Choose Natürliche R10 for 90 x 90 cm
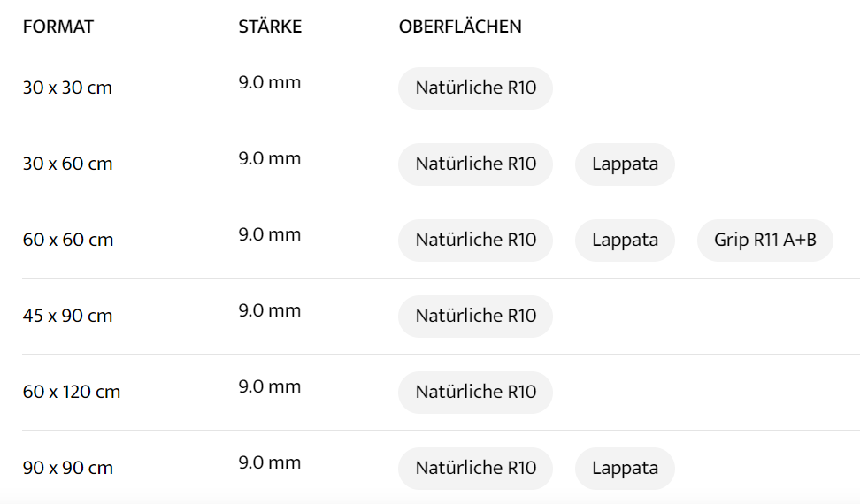The height and width of the screenshot is (504, 860). [x=475, y=469]
